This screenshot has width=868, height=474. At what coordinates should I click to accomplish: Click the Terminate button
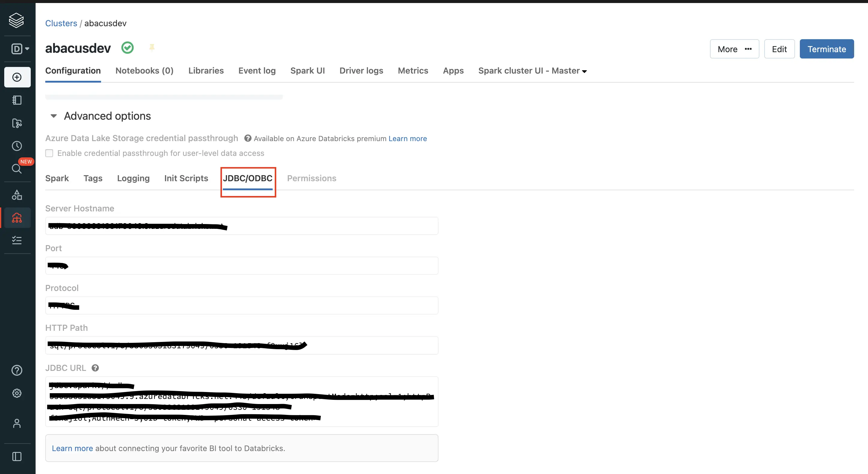(827, 49)
